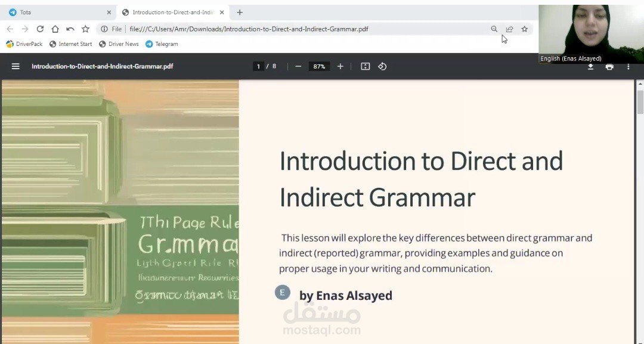Image resolution: width=644 pixels, height=344 pixels.
Task: Open more PDF viewer actions menu
Action: [628, 67]
